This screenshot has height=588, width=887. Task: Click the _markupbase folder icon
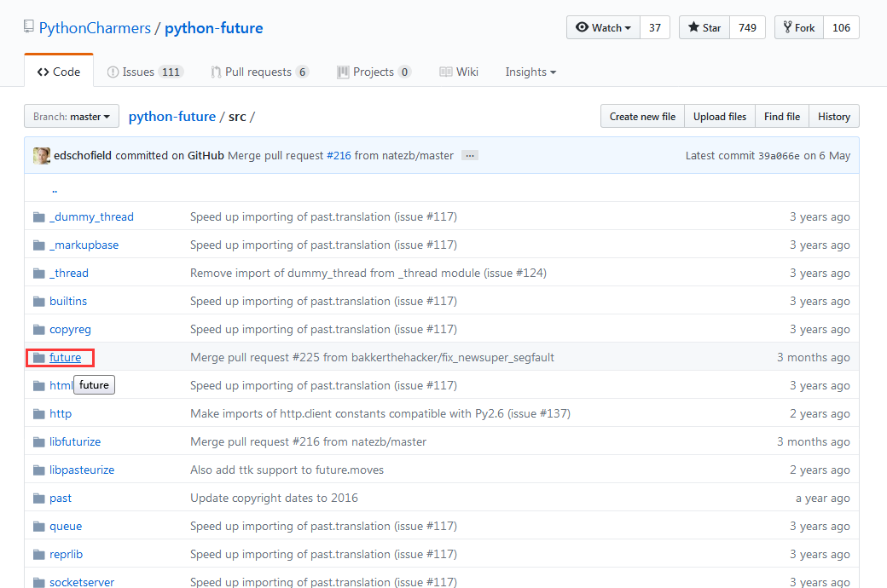[39, 245]
